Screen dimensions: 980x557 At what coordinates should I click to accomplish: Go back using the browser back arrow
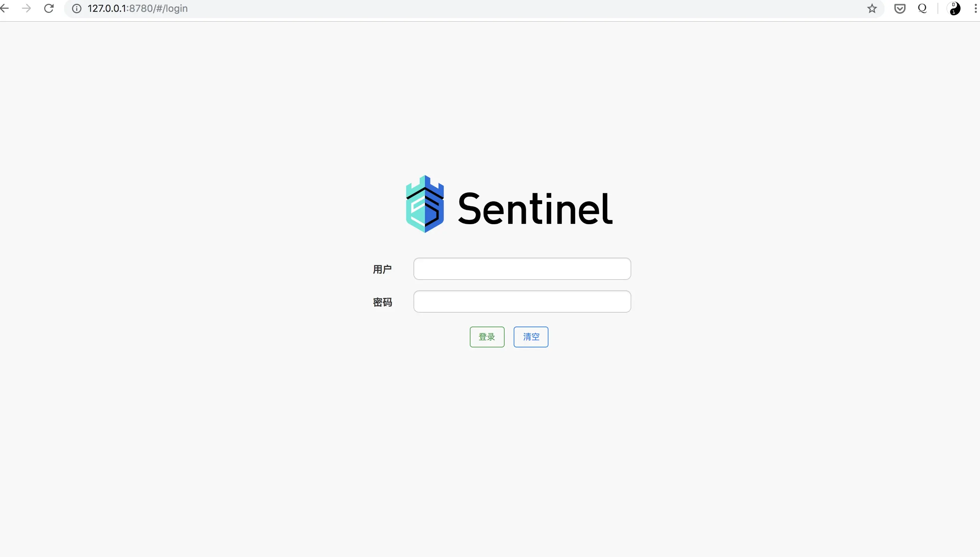tap(4, 8)
